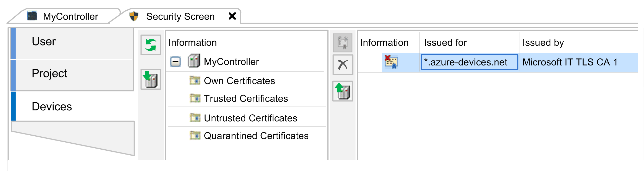The height and width of the screenshot is (173, 644).
Task: Select the Own Certificates folder
Action: pyautogui.click(x=239, y=81)
